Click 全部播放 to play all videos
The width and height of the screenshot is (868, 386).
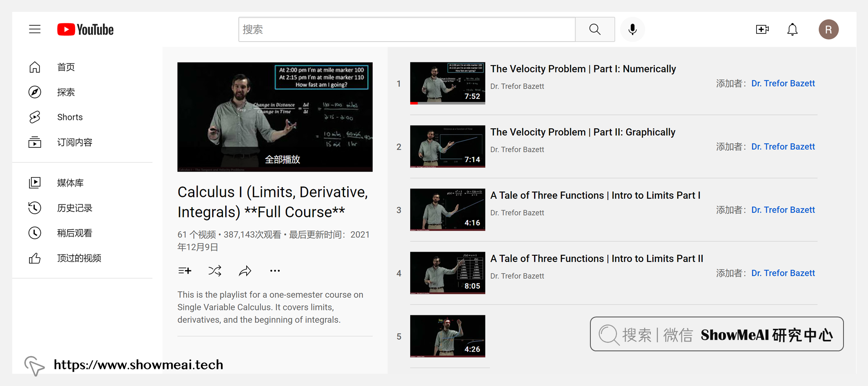(283, 159)
